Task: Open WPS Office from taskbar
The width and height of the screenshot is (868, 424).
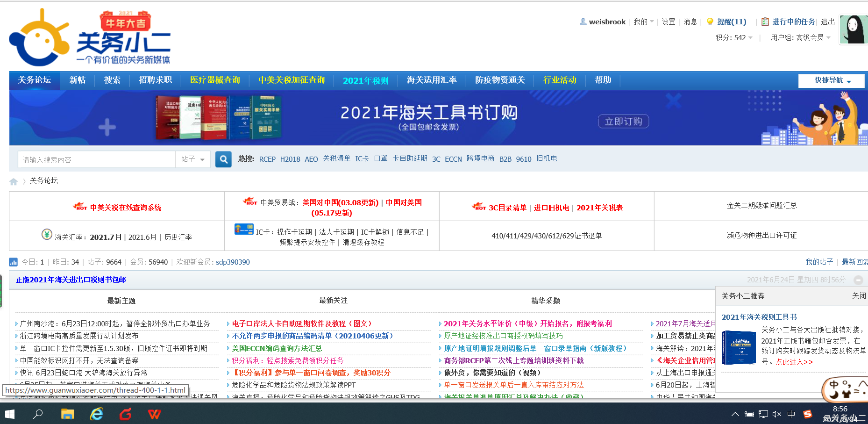Action: click(155, 414)
